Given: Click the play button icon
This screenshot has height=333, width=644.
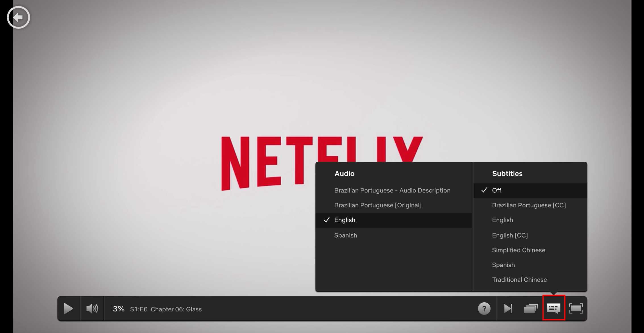Looking at the screenshot, I should [68, 309].
